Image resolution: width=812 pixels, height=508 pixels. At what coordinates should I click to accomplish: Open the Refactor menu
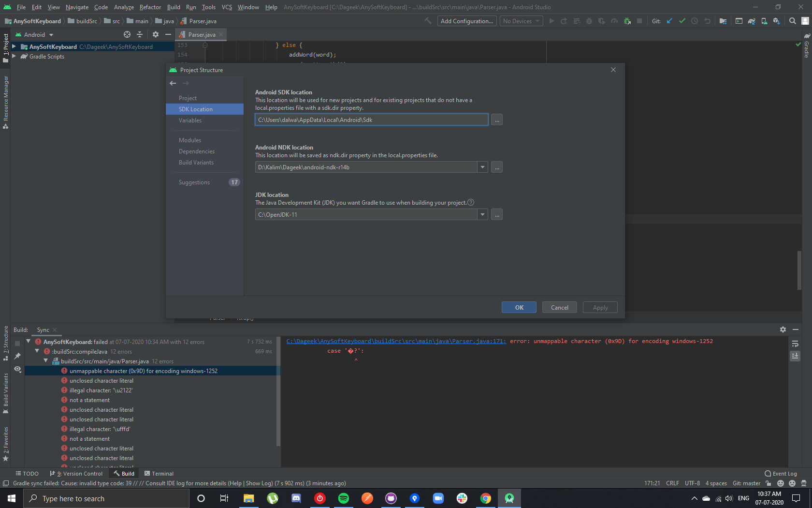[150, 7]
